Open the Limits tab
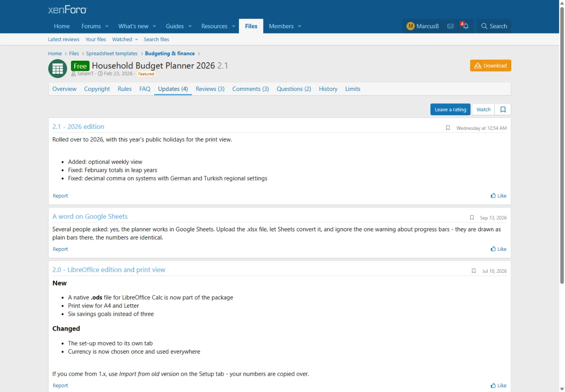 [x=353, y=89]
